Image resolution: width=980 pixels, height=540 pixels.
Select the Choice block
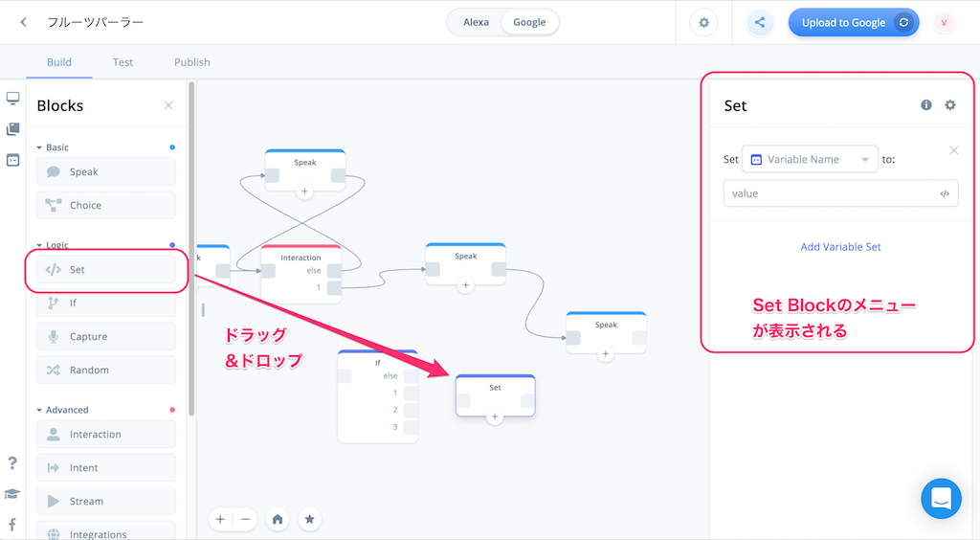[x=105, y=205]
